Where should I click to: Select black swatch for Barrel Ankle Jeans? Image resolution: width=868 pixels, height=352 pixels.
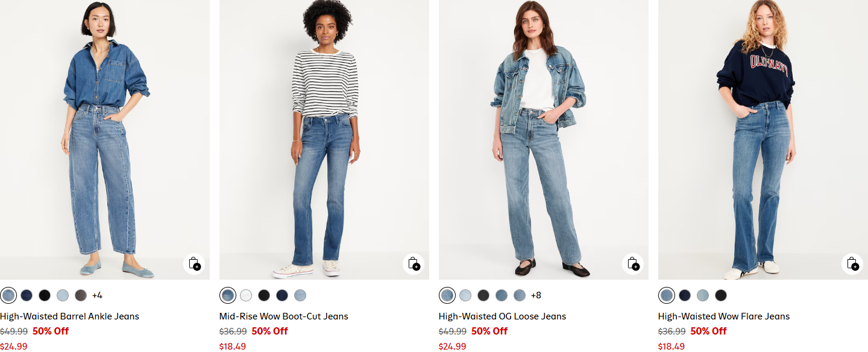click(x=45, y=295)
